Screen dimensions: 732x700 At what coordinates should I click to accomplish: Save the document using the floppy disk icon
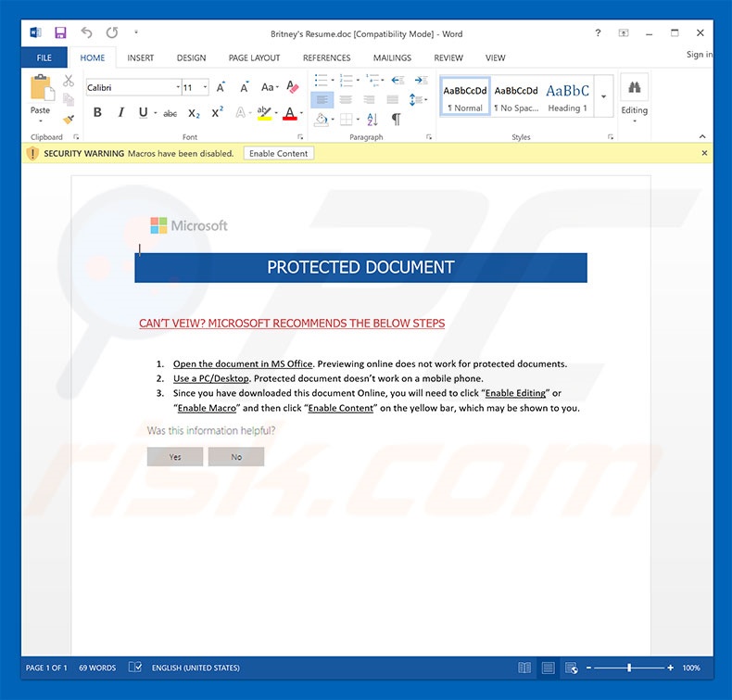point(60,33)
